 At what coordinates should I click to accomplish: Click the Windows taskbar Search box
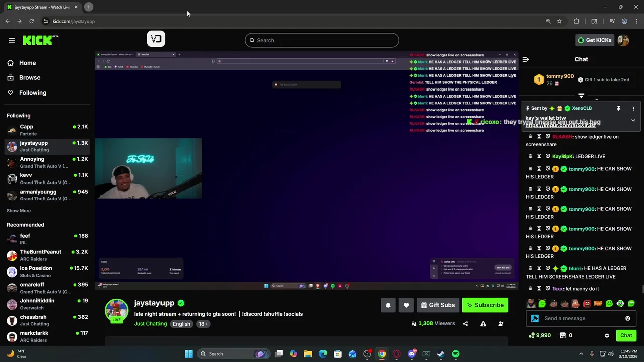pos(233,354)
